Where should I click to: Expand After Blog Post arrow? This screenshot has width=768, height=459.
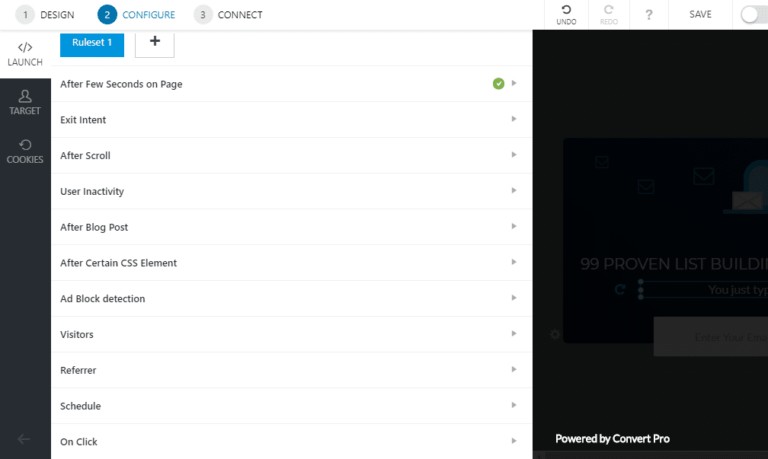pos(514,226)
